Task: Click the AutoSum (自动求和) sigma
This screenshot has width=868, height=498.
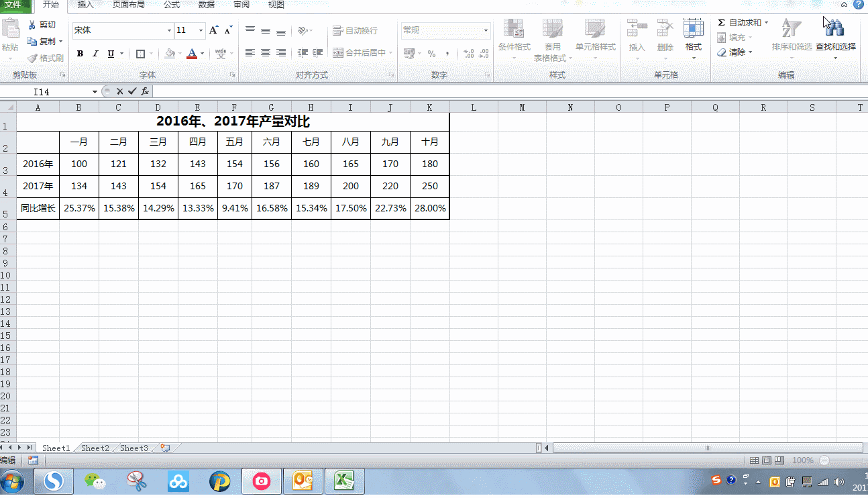Action: (x=721, y=23)
